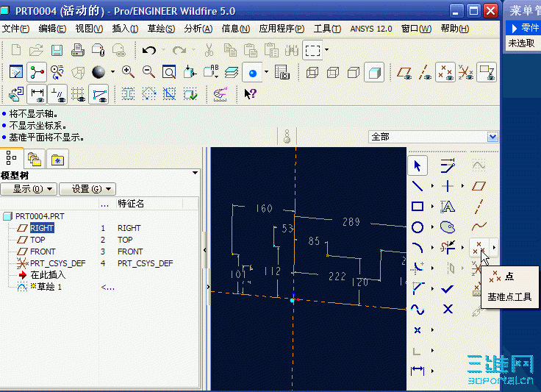Click the blue checkmark to finish sketch
This screenshot has height=392, width=541.
point(448,289)
